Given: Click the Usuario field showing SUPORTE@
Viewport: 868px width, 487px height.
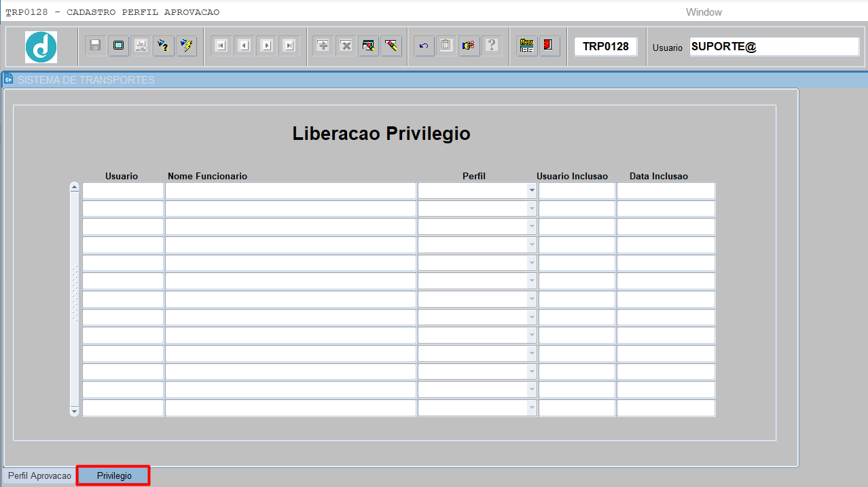Looking at the screenshot, I should [x=774, y=46].
